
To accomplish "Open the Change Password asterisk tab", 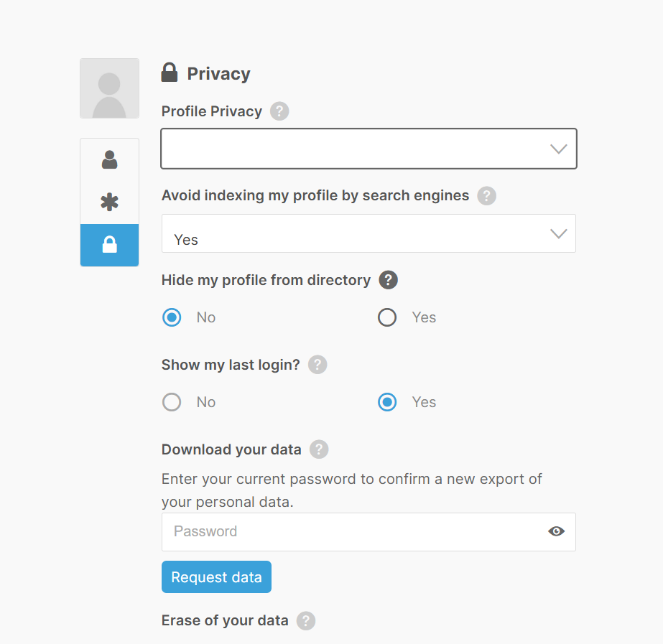I will 109,202.
